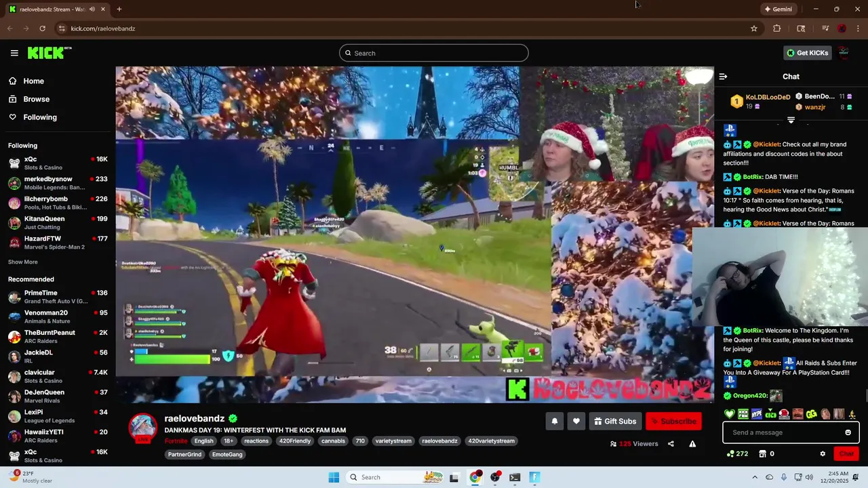Click Oregon420 username in chat
The image size is (868, 488).
coord(749,396)
